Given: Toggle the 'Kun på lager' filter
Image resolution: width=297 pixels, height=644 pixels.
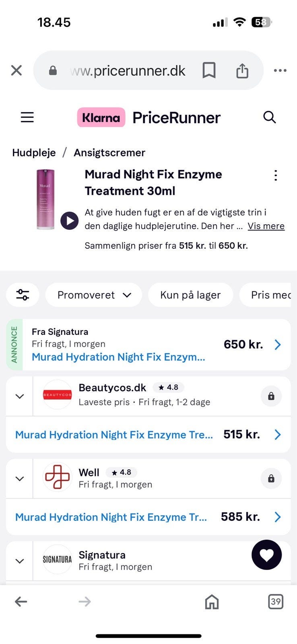Looking at the screenshot, I should 190,295.
